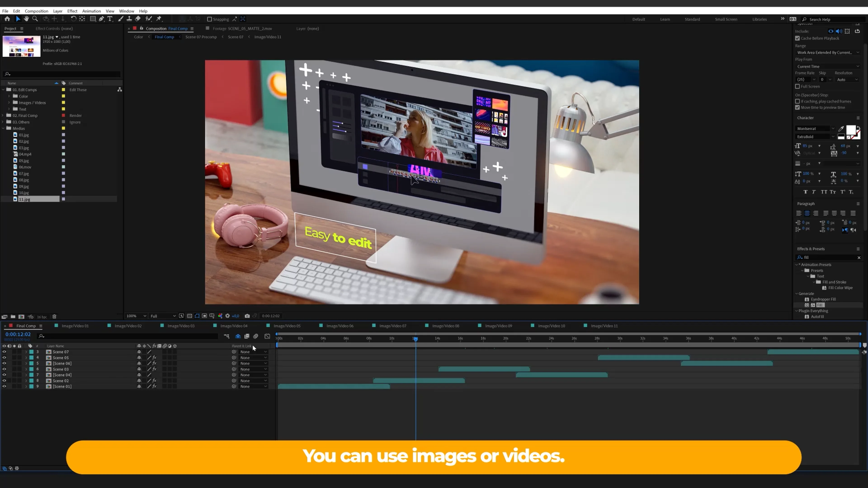Click the All Caps TT button
The height and width of the screenshot is (488, 868).
click(x=824, y=192)
